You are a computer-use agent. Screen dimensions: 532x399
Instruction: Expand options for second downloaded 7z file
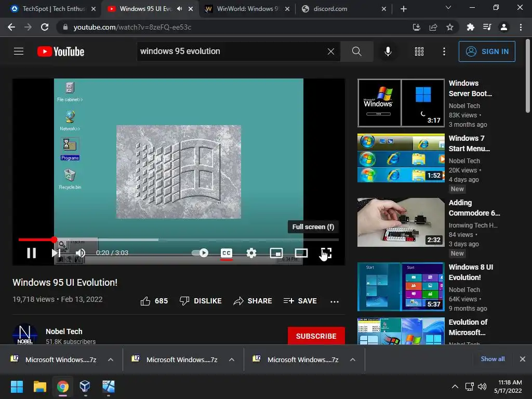coord(232,360)
